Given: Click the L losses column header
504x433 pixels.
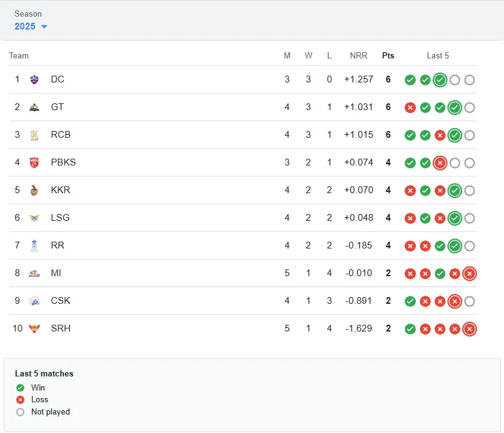Looking at the screenshot, I should [329, 55].
